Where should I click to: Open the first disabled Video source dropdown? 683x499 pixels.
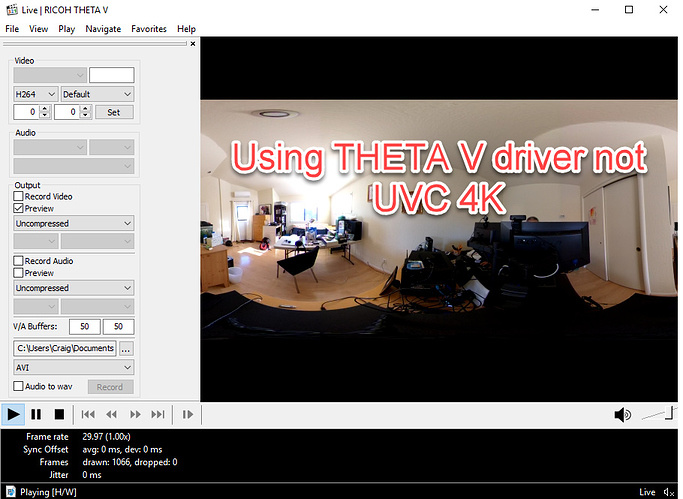50,75
